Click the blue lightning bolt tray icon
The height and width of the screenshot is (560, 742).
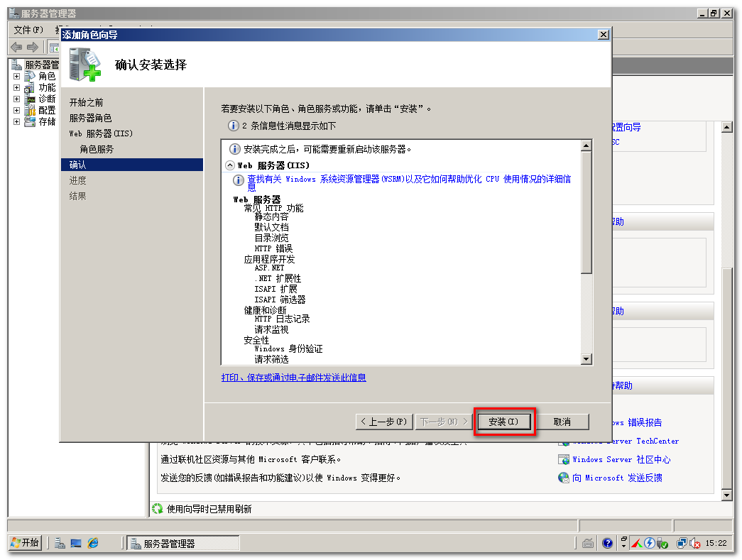pyautogui.click(x=649, y=543)
